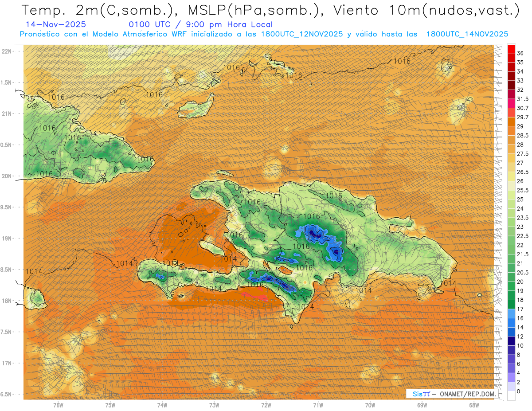This screenshot has width=532, height=411.
Task: Click the longitude label '73W'
Action: (214, 405)
